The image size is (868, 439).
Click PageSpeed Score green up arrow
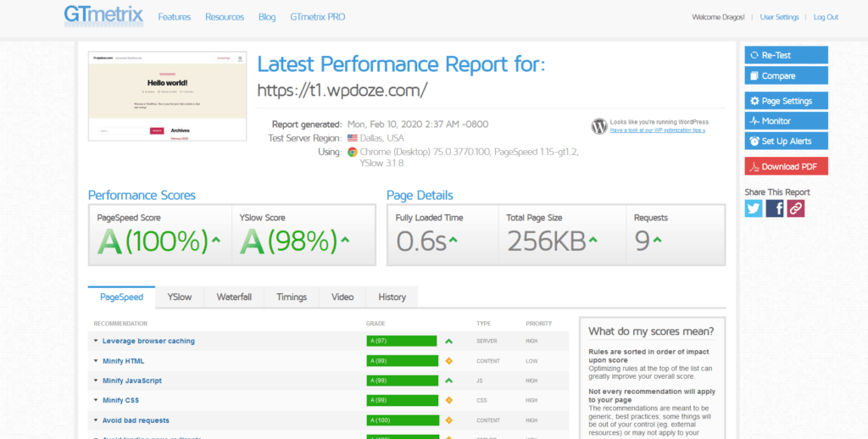tap(216, 240)
